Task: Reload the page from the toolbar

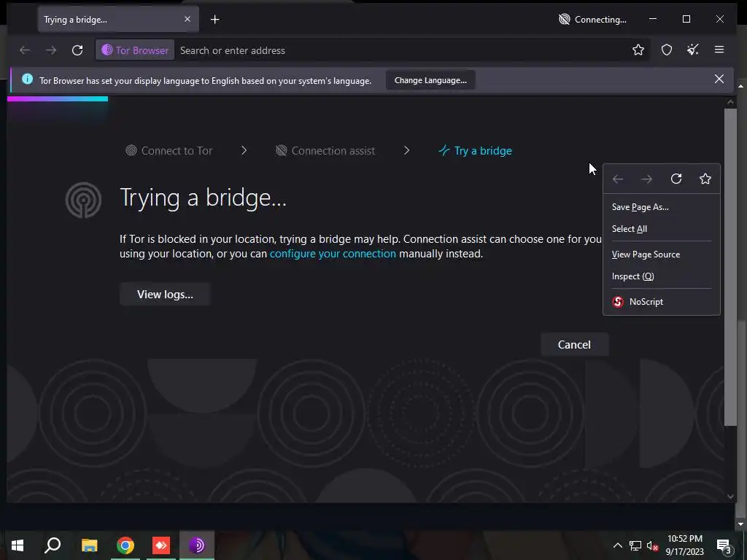Action: (x=77, y=50)
